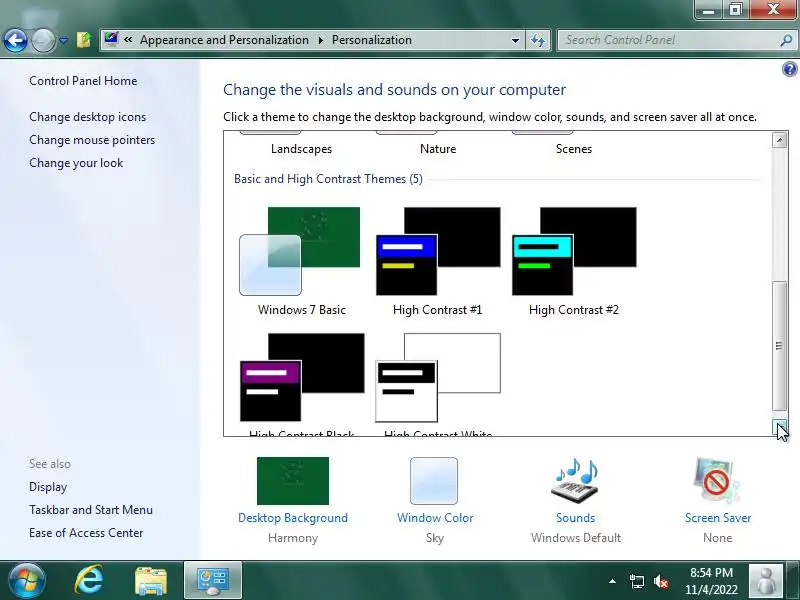Open Desktop Background settings icon
This screenshot has width=800, height=600.
293,481
